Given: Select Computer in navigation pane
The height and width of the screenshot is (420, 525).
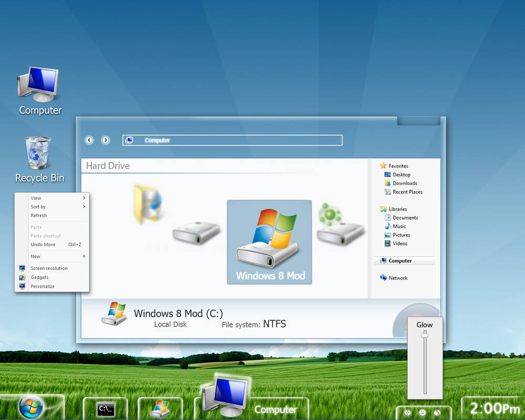Looking at the screenshot, I should 404,260.
